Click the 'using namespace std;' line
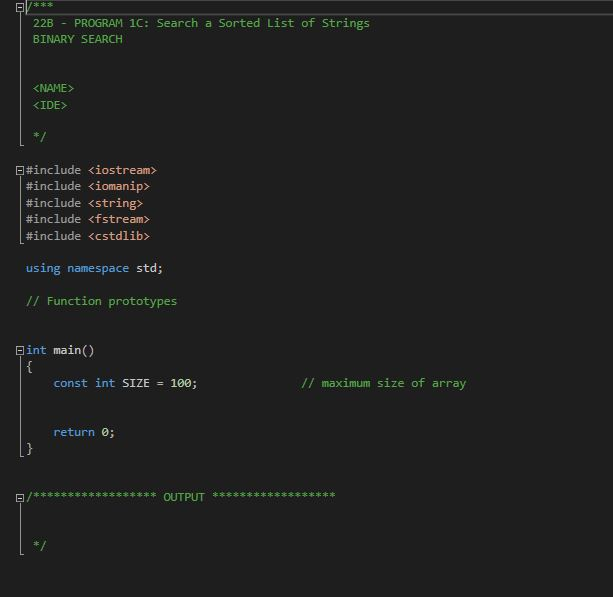 94,268
